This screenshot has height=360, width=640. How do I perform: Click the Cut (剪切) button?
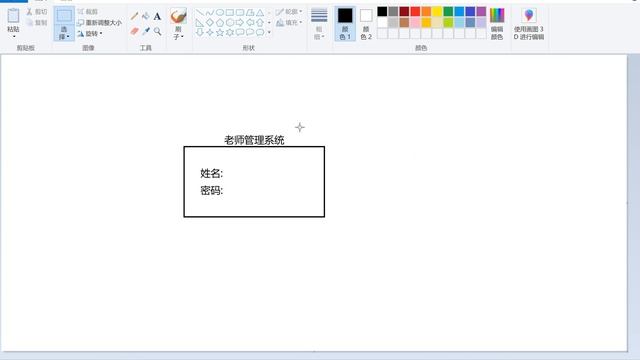(37, 12)
